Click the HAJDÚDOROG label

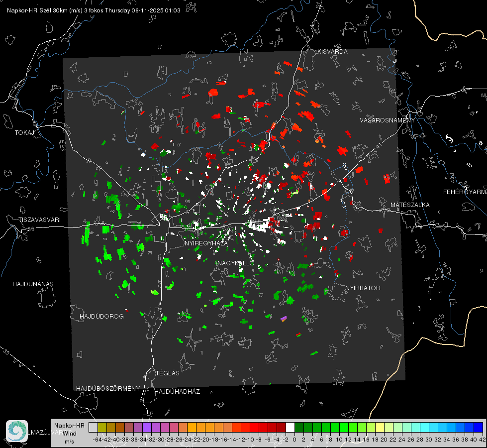point(101,316)
